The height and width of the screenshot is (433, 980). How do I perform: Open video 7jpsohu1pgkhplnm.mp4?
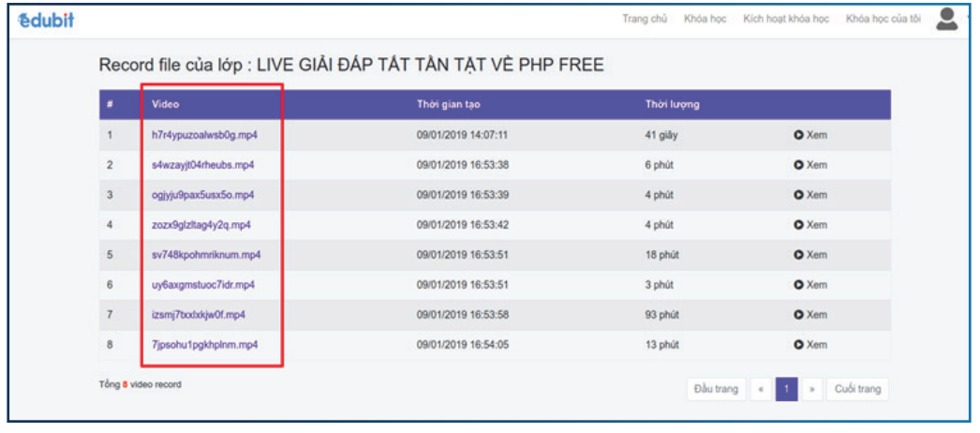205,345
